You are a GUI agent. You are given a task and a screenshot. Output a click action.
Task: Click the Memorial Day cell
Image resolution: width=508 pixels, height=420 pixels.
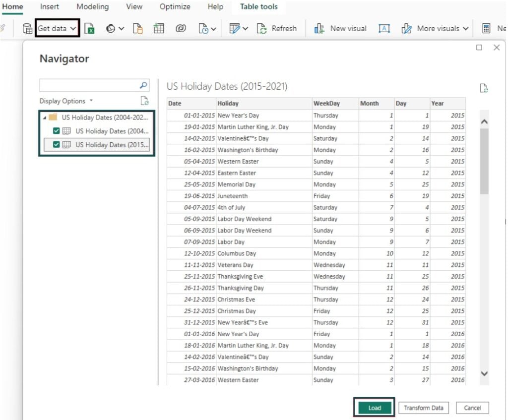(264, 184)
